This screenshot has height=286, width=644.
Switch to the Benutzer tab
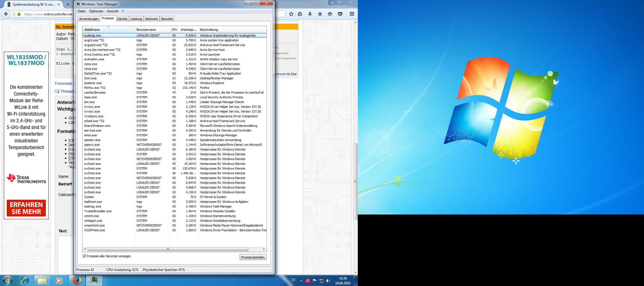coord(167,19)
